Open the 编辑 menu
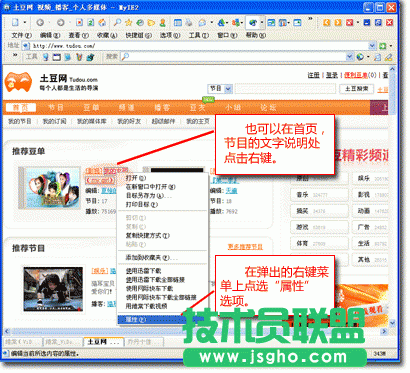The width and height of the screenshot is (410, 373). click(50, 35)
